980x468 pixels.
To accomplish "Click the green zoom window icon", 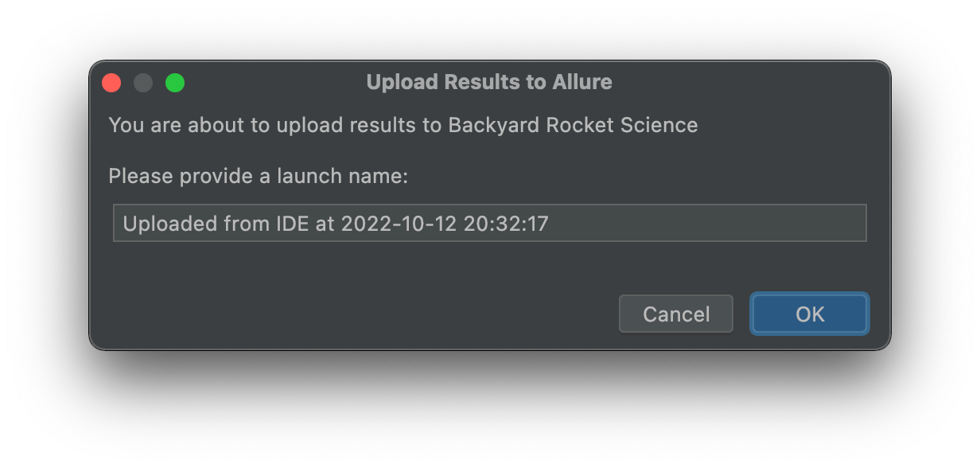I will (x=175, y=82).
